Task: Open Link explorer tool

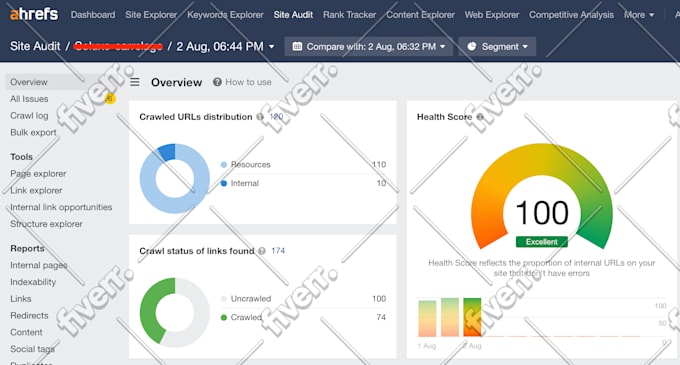Action: [x=36, y=190]
